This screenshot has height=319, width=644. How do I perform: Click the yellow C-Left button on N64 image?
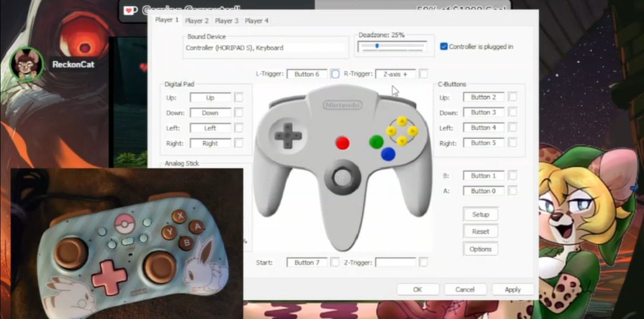[x=392, y=130]
